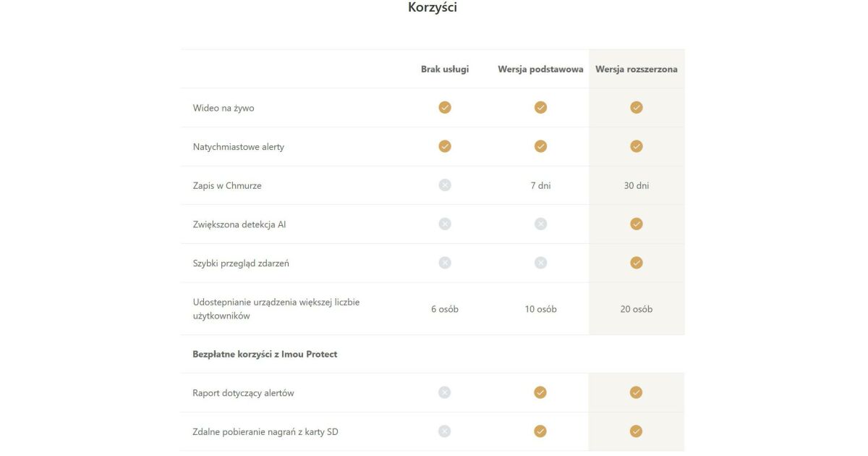Click the gray X for Zapis w Chmurze

[445, 185]
